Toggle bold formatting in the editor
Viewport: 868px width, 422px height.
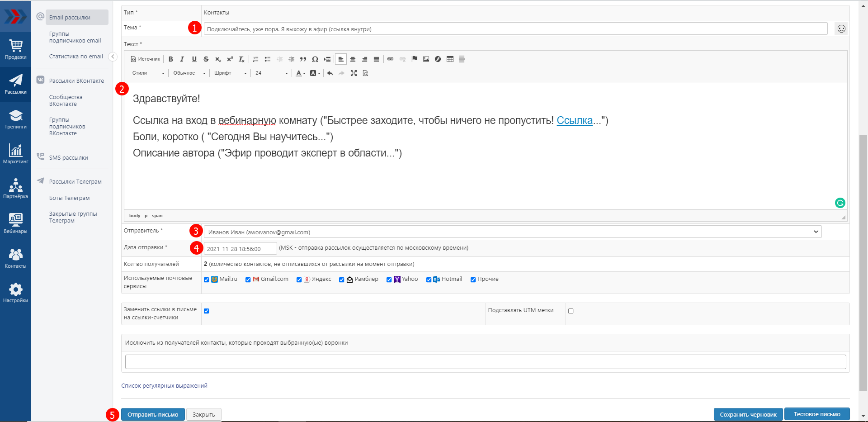[x=171, y=59]
